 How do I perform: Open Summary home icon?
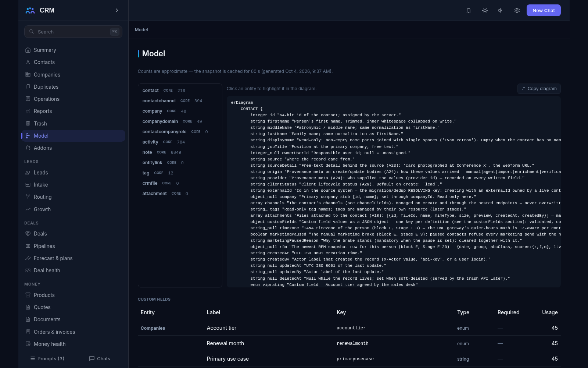pos(28,50)
